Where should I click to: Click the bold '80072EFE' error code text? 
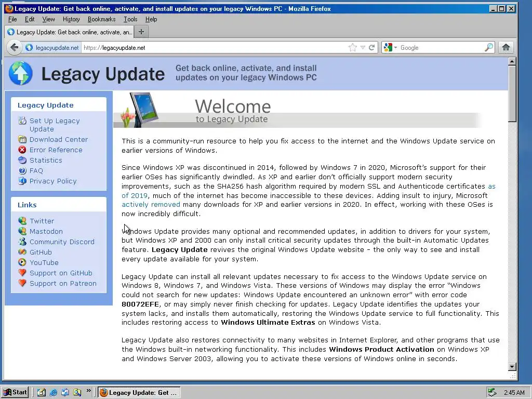(140, 304)
